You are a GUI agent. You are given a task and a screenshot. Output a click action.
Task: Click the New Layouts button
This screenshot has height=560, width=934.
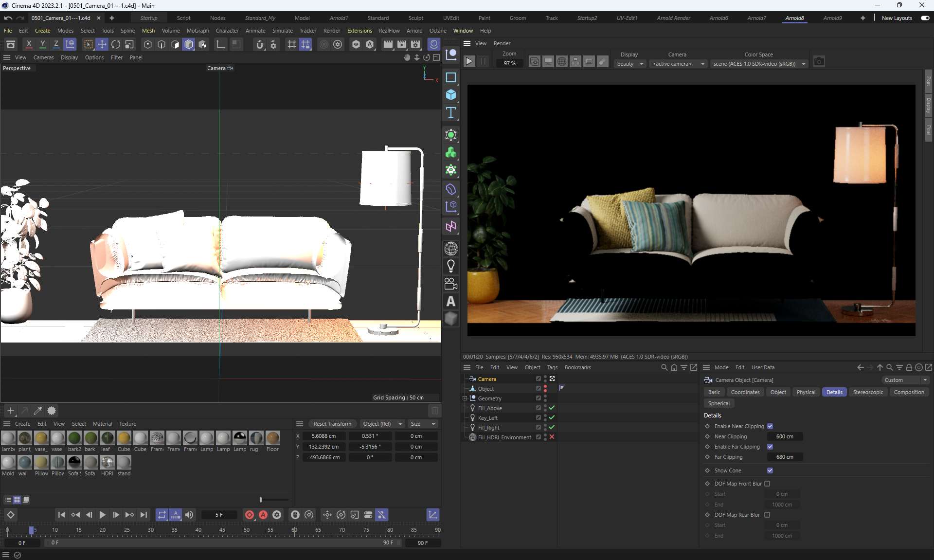pos(897,18)
